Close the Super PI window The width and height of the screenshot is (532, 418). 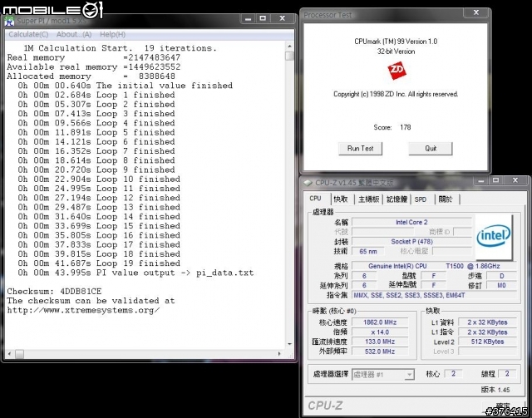(x=282, y=18)
